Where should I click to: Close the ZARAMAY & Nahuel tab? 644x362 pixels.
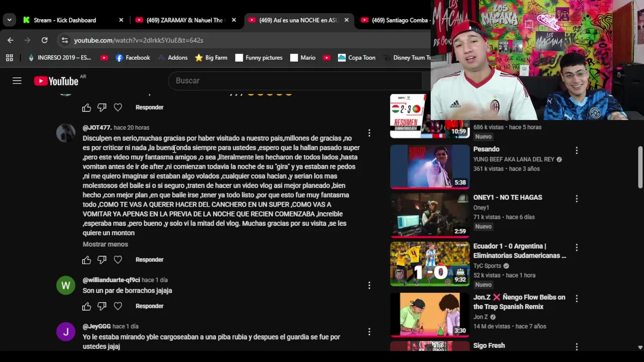(234, 20)
